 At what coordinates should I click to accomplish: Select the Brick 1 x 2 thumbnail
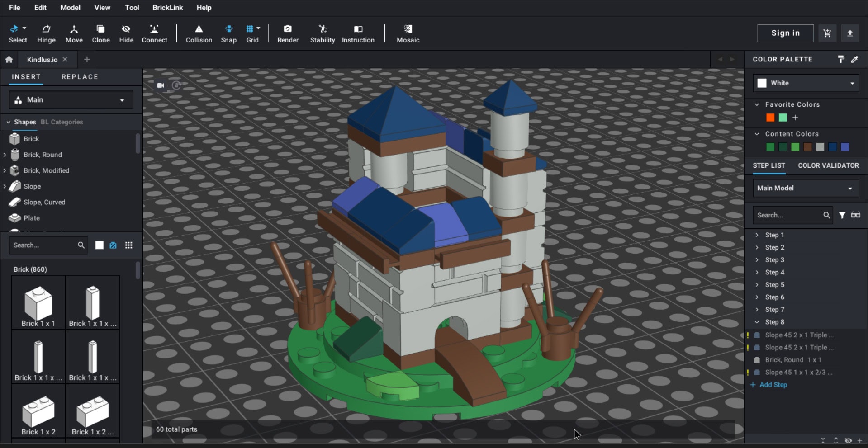coord(38,414)
